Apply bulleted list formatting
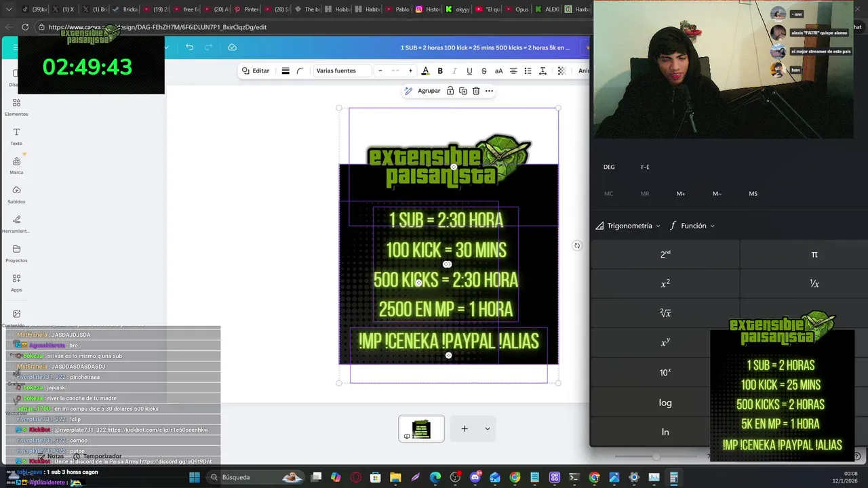Screen dimensions: 868x488 pos(528,71)
